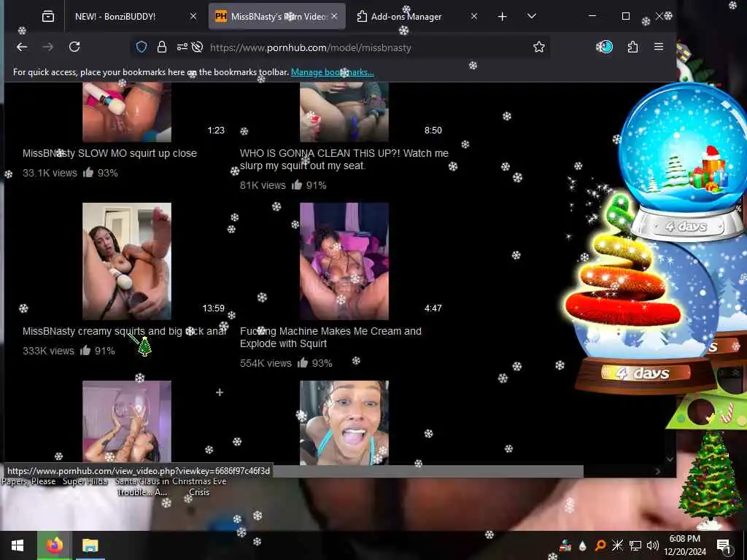This screenshot has height=560, width=747.
Task: Open the Windows Start menu
Action: [18, 545]
